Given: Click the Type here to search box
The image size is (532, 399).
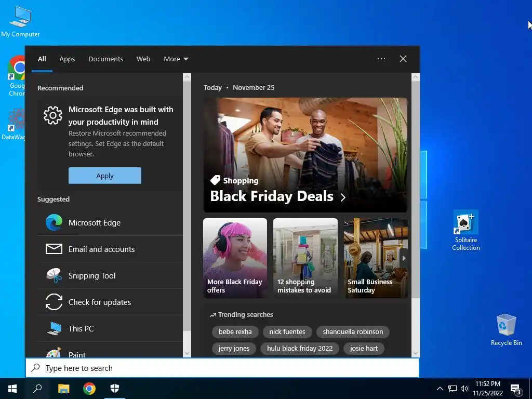Looking at the screenshot, I should tap(222, 368).
